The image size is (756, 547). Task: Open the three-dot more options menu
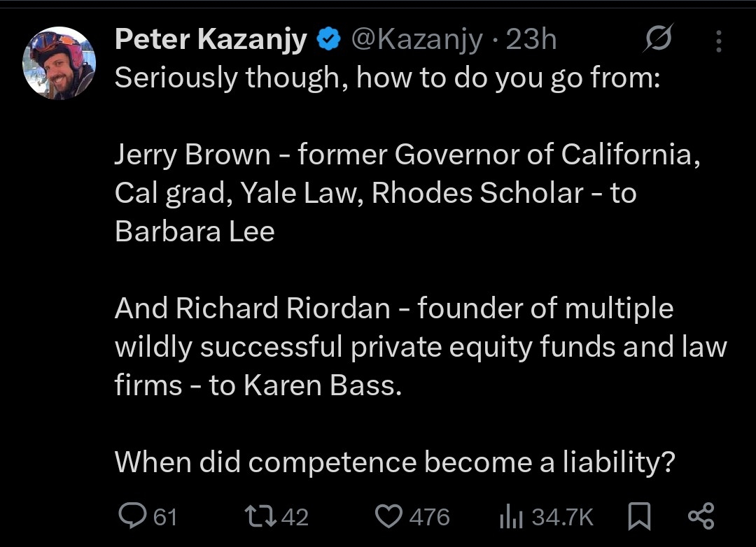pos(718,41)
